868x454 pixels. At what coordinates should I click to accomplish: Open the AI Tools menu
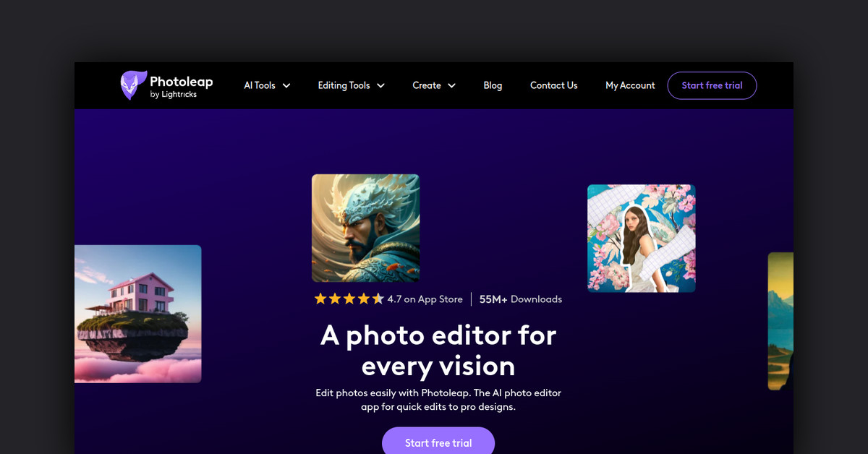pyautogui.click(x=260, y=85)
